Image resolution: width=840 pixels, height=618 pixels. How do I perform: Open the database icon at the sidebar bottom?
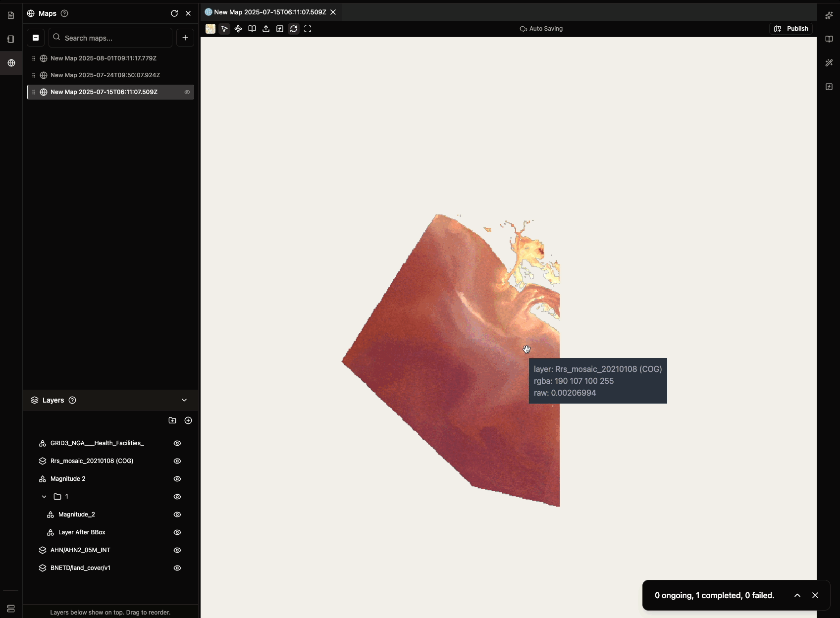(11, 609)
